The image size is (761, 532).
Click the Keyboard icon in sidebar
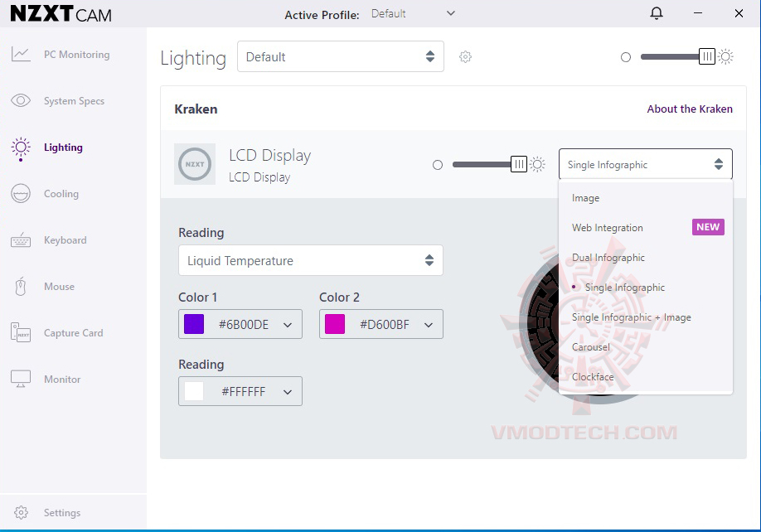21,239
